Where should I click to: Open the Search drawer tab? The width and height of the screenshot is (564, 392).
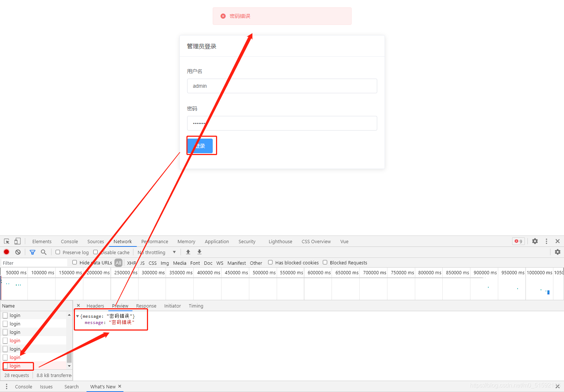click(x=72, y=387)
